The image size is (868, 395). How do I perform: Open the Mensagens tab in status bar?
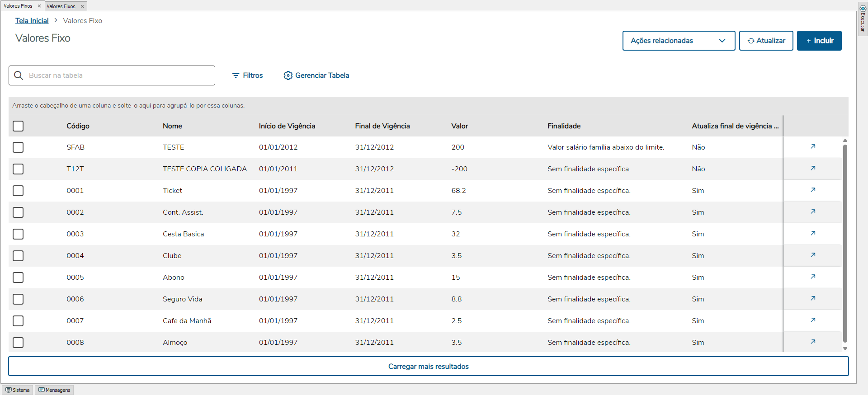point(55,390)
